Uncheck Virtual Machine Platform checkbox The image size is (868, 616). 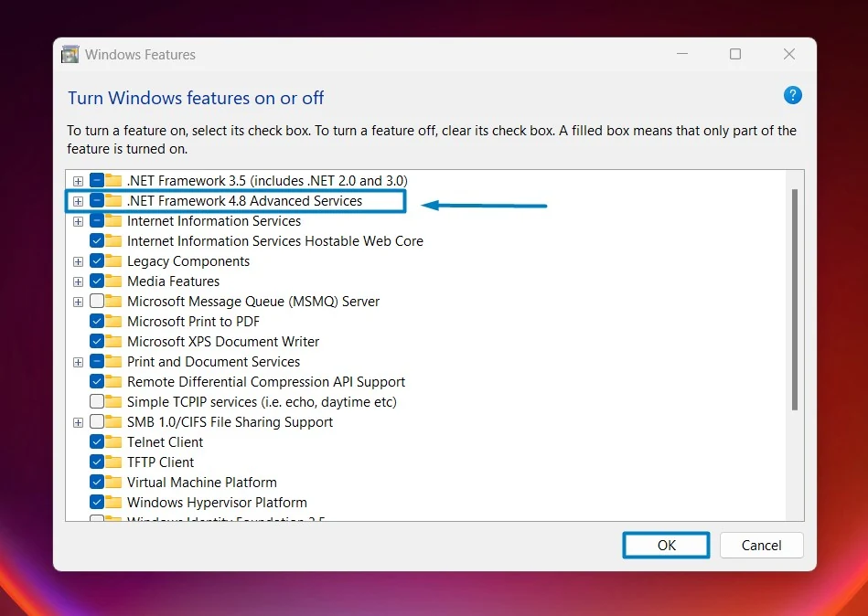click(97, 483)
